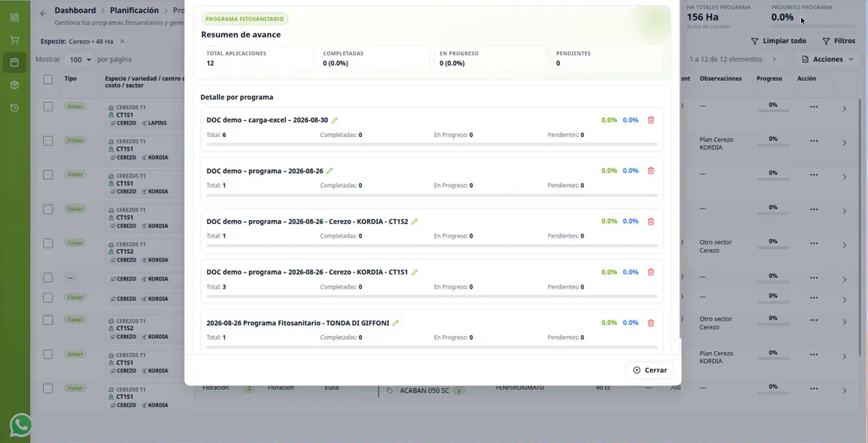Open actions menu for first Otro sector Cerezo row
This screenshot has width=868, height=443.
pos(814,243)
